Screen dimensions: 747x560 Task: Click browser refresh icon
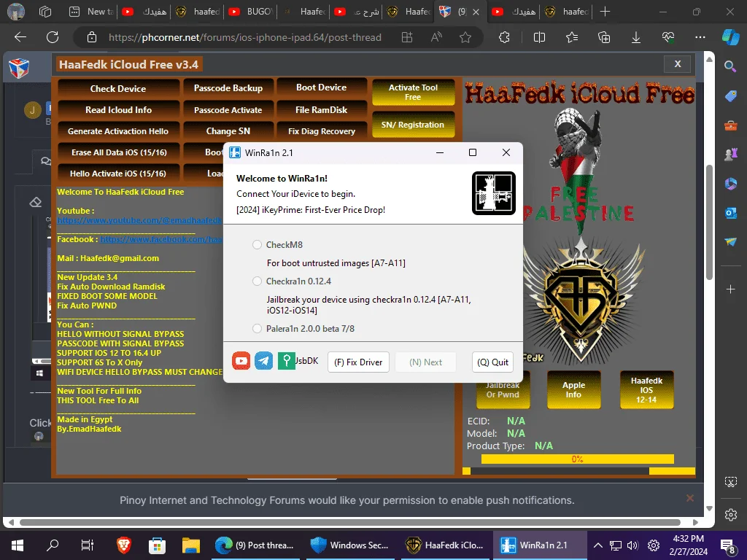(53, 37)
